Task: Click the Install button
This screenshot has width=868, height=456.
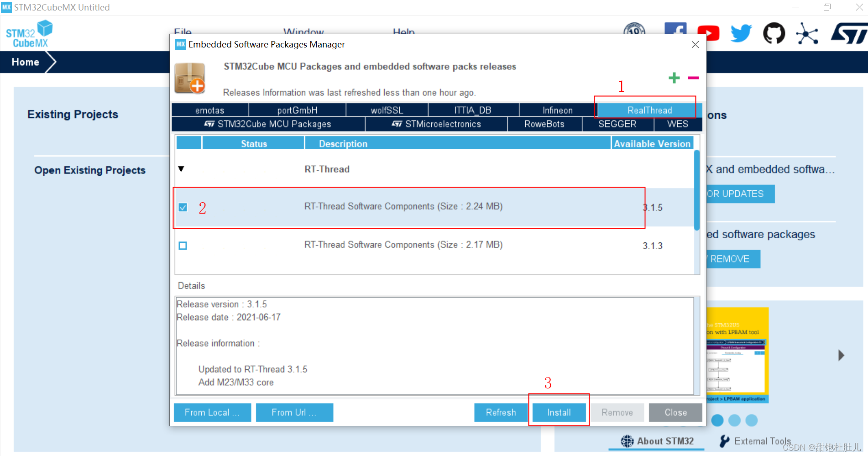Action: (x=559, y=412)
